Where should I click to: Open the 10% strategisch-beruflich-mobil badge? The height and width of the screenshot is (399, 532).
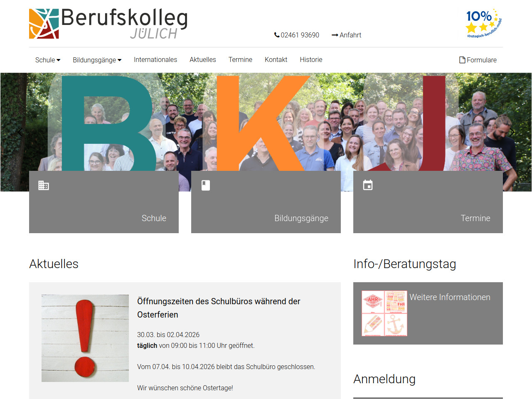click(484, 23)
